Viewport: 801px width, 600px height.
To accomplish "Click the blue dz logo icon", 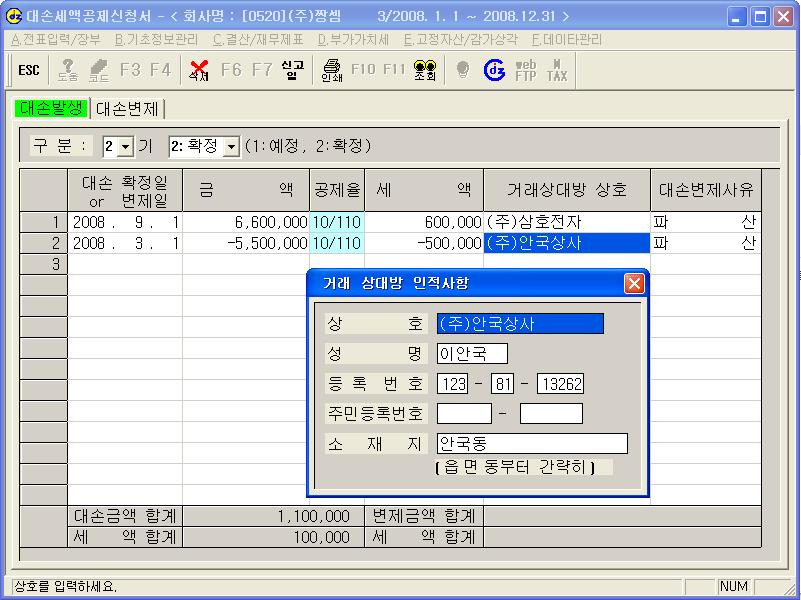I will [494, 70].
